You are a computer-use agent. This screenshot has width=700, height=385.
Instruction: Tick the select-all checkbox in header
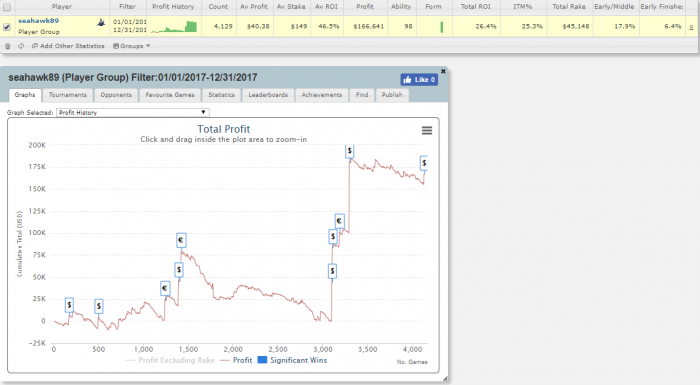[x=7, y=7]
